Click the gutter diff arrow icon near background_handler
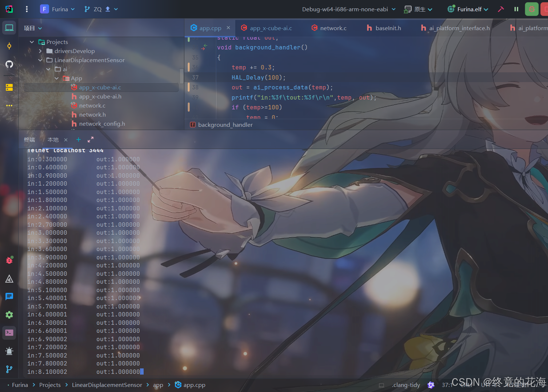Viewport: 548px width, 392px height. point(204,47)
